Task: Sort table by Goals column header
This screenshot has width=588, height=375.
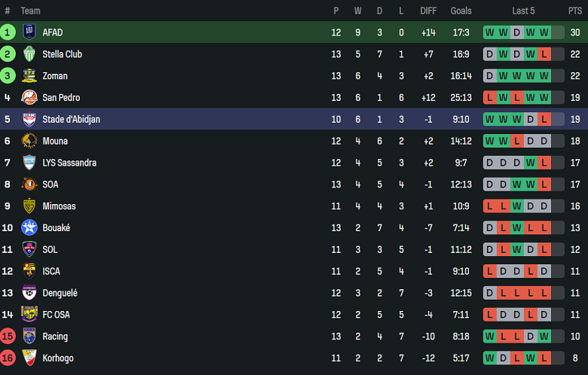Action: (461, 11)
